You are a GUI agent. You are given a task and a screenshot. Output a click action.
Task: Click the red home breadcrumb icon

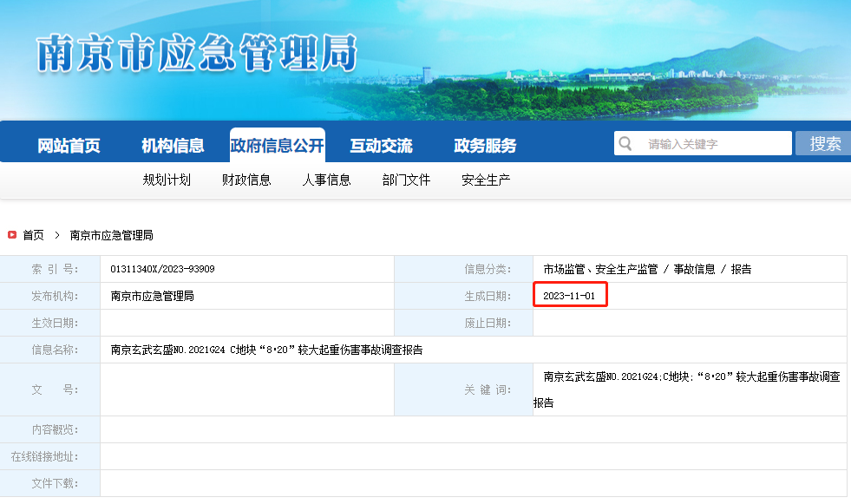(12, 235)
